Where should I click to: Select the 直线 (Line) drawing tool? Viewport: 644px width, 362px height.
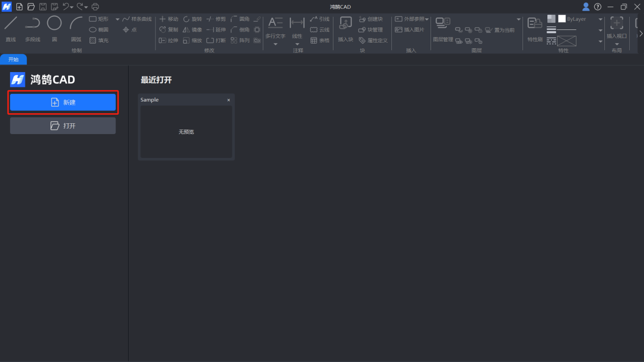pyautogui.click(x=11, y=28)
